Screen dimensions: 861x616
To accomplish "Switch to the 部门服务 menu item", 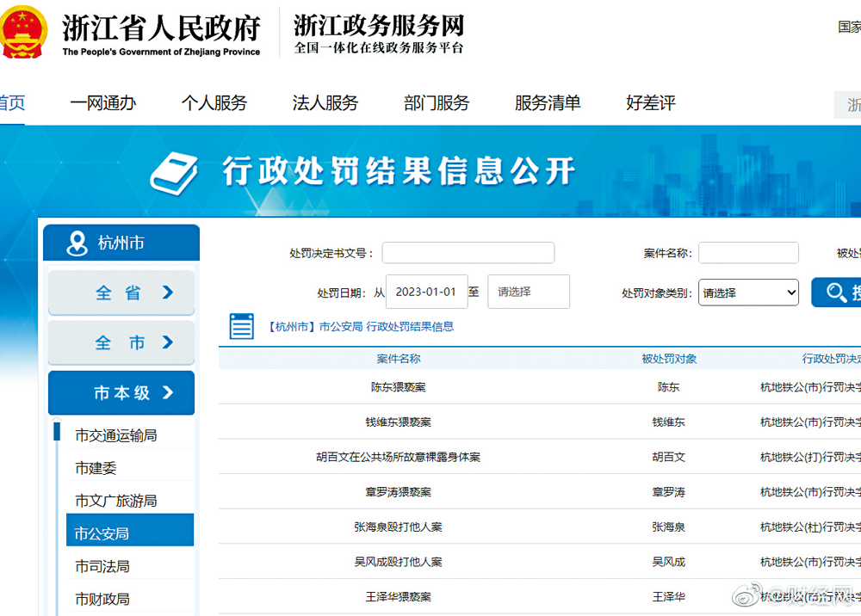I will point(436,102).
